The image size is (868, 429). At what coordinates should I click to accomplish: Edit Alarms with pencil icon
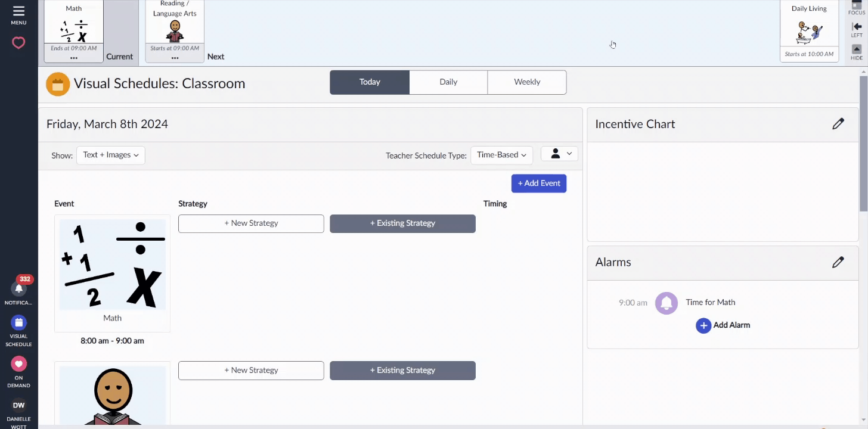838,262
